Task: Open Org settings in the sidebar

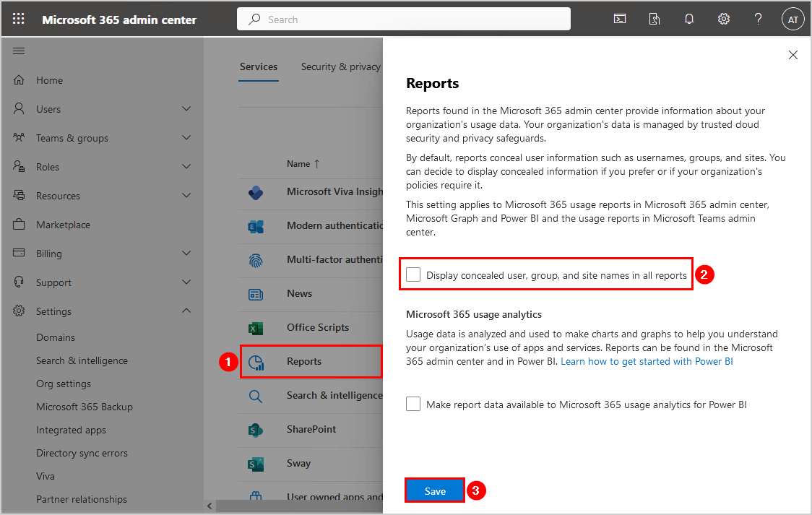Action: tap(64, 384)
